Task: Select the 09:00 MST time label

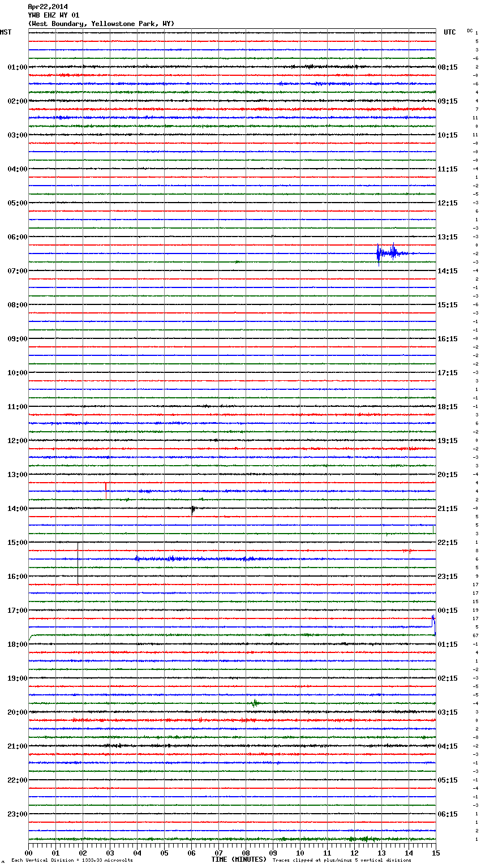Action: point(17,339)
